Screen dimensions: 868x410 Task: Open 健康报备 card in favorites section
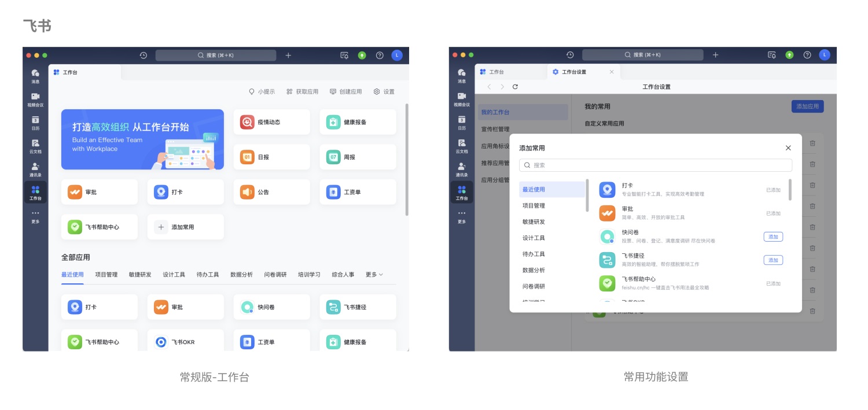tap(358, 122)
